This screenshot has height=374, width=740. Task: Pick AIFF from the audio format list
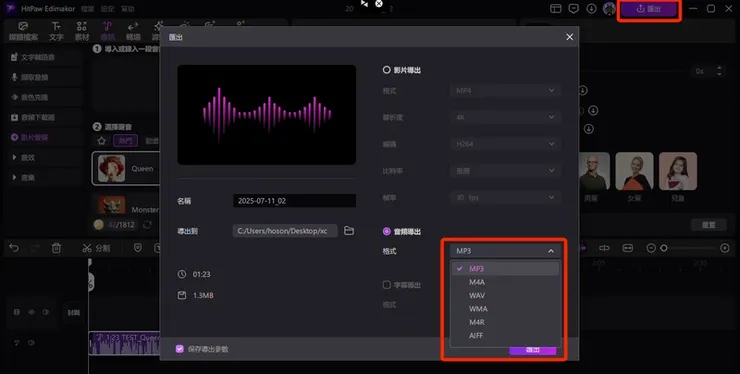coord(505,336)
